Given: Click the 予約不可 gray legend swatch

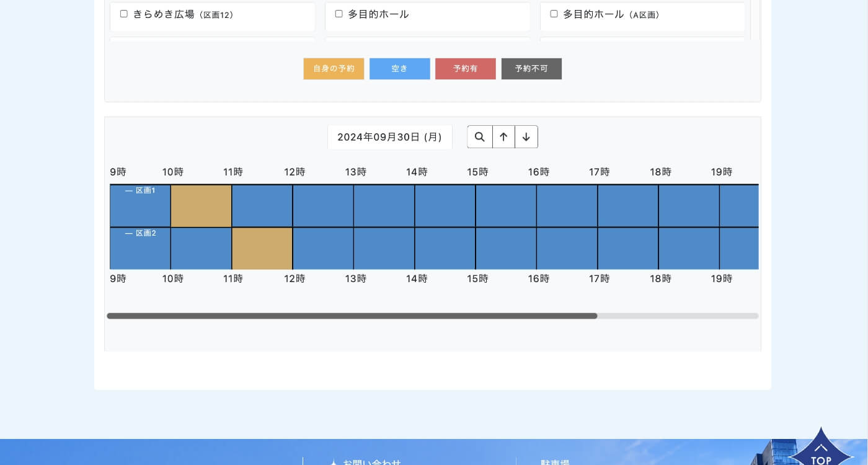Looking at the screenshot, I should click(x=531, y=69).
